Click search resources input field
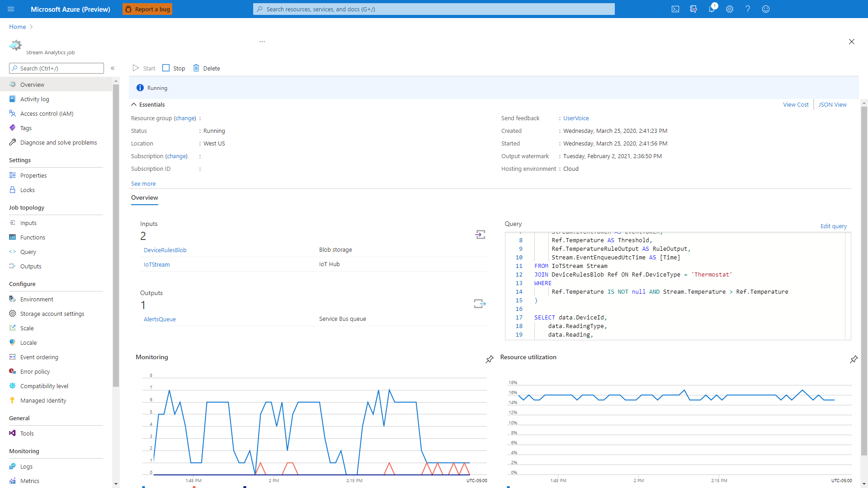This screenshot has width=868, height=488. 434,9
